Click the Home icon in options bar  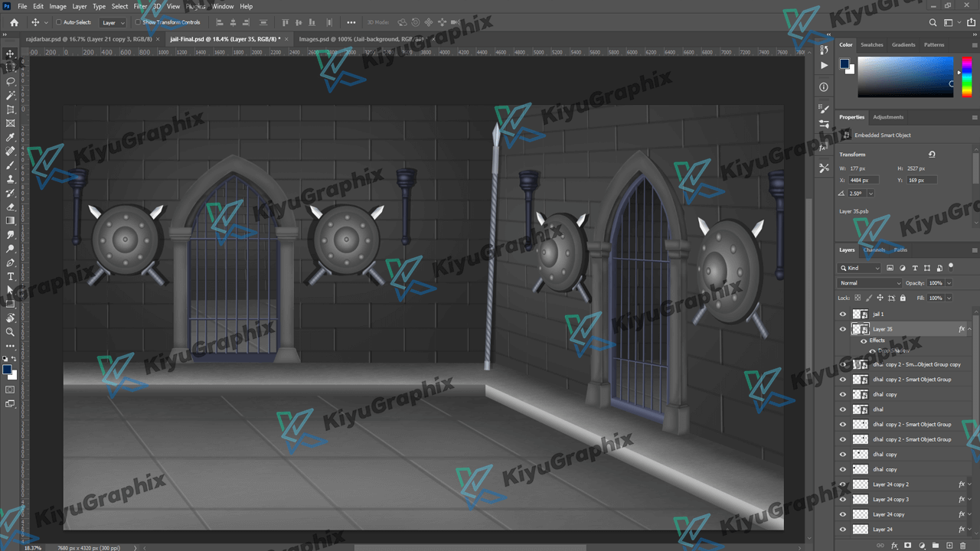pyautogui.click(x=14, y=23)
